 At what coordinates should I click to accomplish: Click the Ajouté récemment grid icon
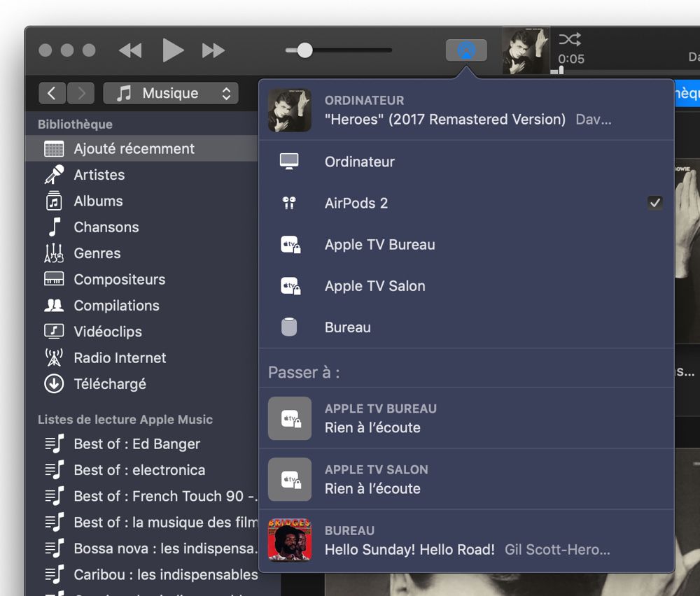[x=54, y=149]
